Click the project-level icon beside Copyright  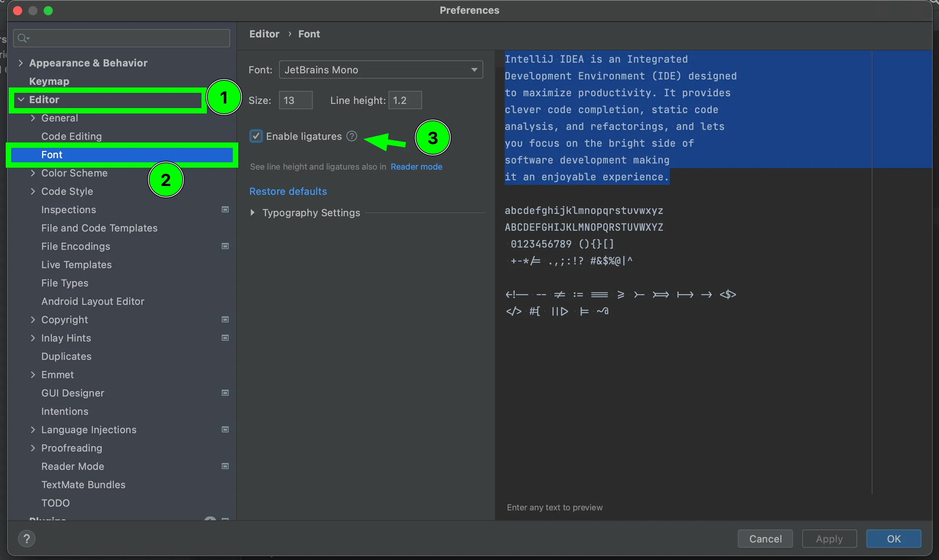coord(225,319)
